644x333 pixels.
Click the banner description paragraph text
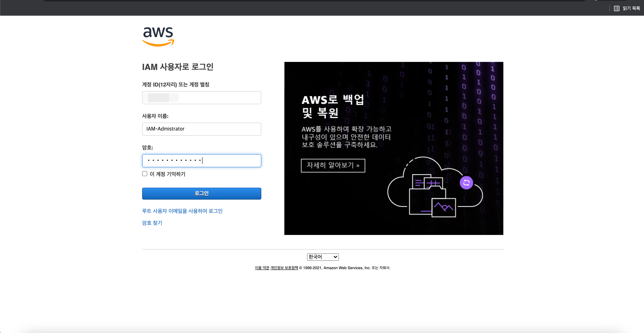346,137
